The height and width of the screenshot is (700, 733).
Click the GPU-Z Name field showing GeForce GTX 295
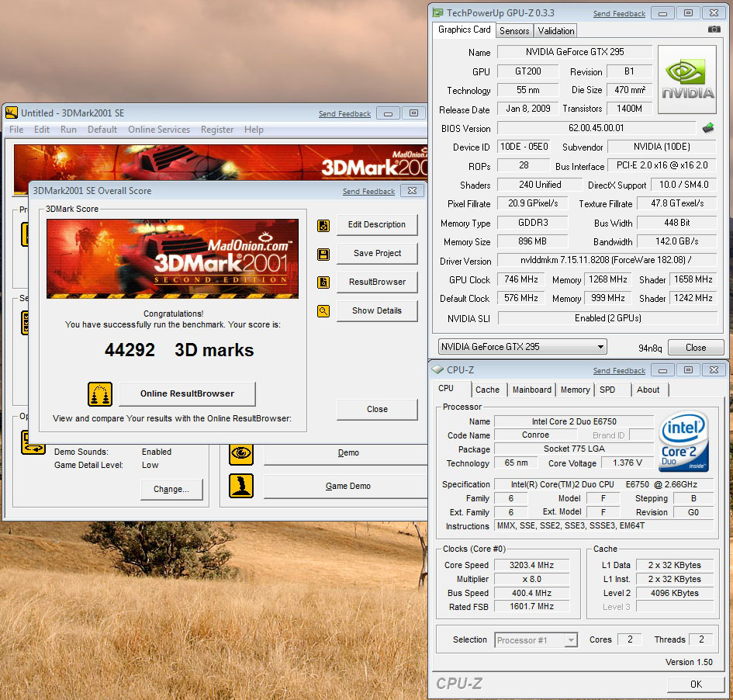coord(575,52)
